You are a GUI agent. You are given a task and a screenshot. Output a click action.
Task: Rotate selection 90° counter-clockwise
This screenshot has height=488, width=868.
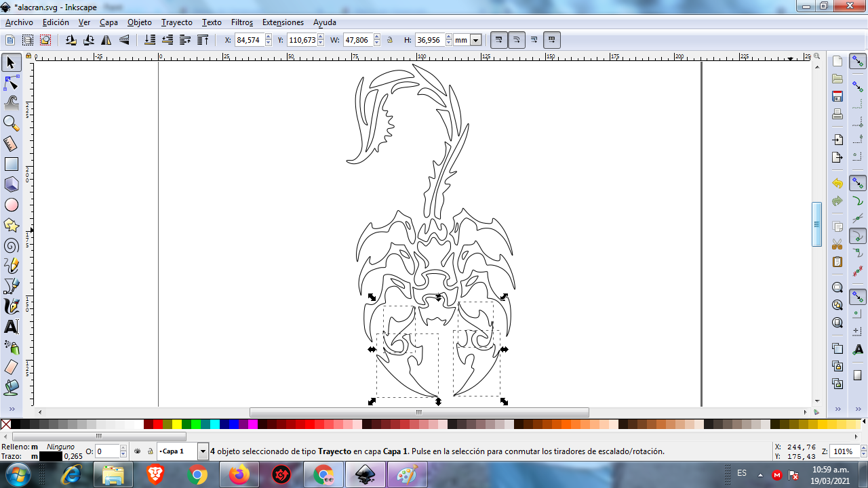coord(71,40)
